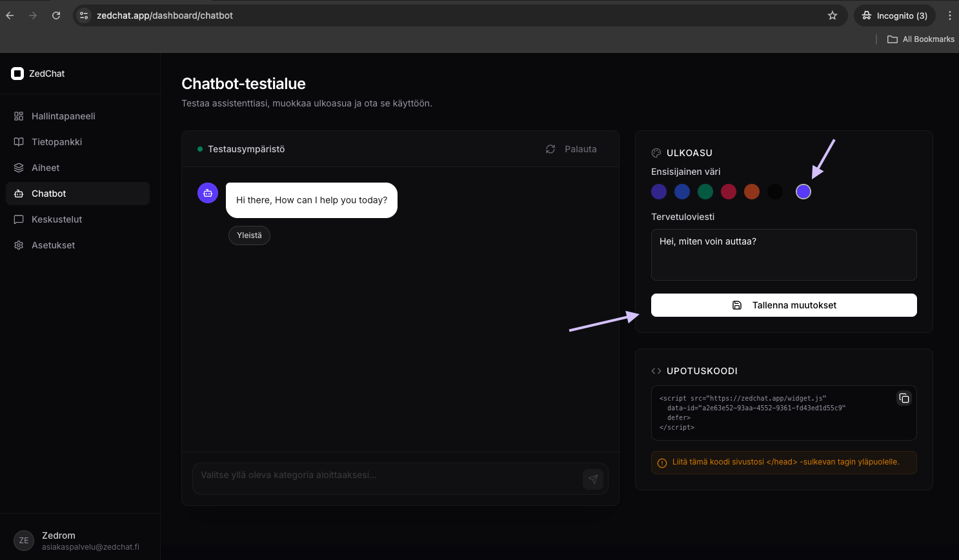Click the send message paper plane icon
This screenshot has width=959, height=560.
tap(592, 479)
